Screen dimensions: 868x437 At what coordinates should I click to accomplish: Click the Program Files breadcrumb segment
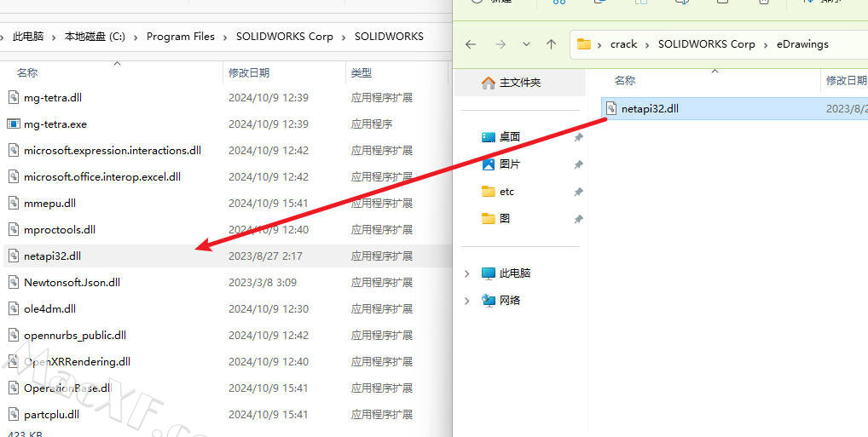pyautogui.click(x=180, y=37)
